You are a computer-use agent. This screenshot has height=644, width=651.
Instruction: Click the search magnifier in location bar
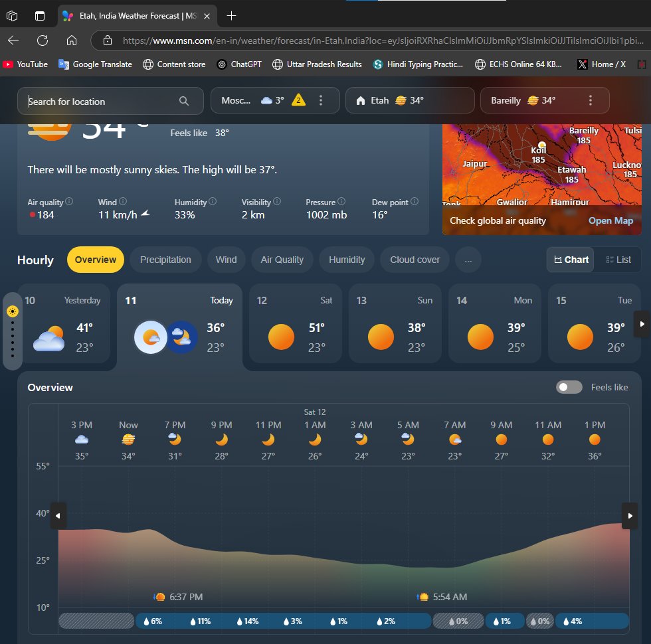point(184,100)
